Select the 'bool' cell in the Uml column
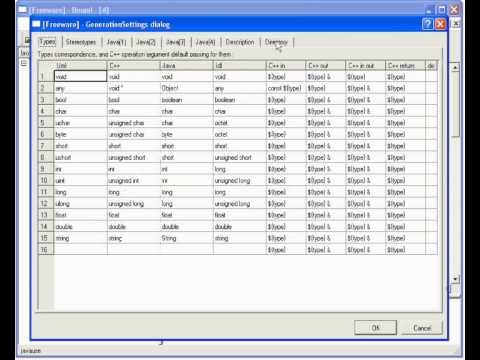This screenshot has height=360, width=480. pos(80,100)
